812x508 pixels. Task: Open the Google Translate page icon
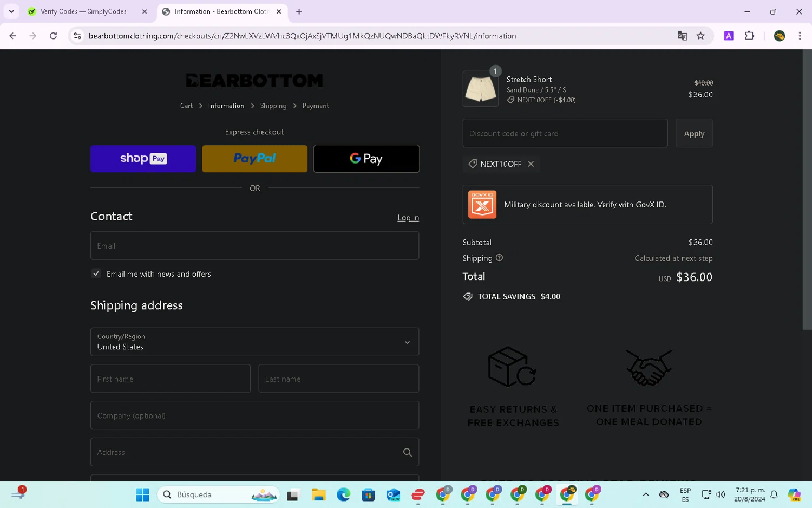coord(682,36)
